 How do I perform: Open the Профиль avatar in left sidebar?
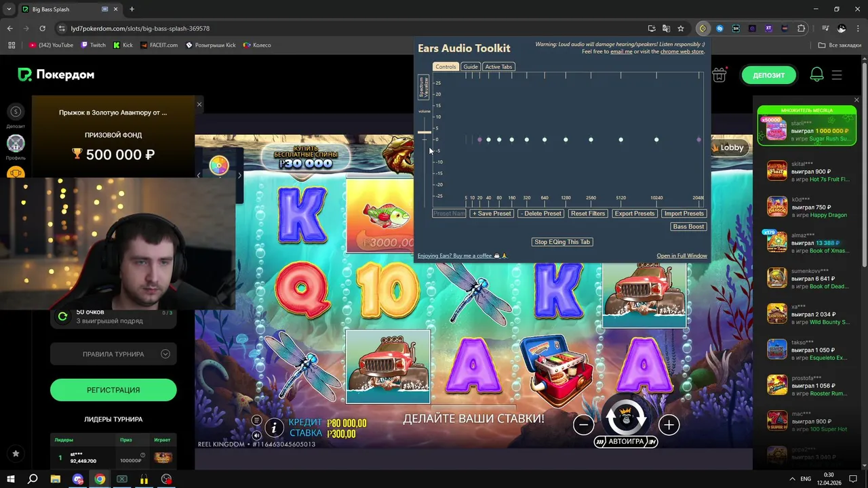(x=16, y=143)
